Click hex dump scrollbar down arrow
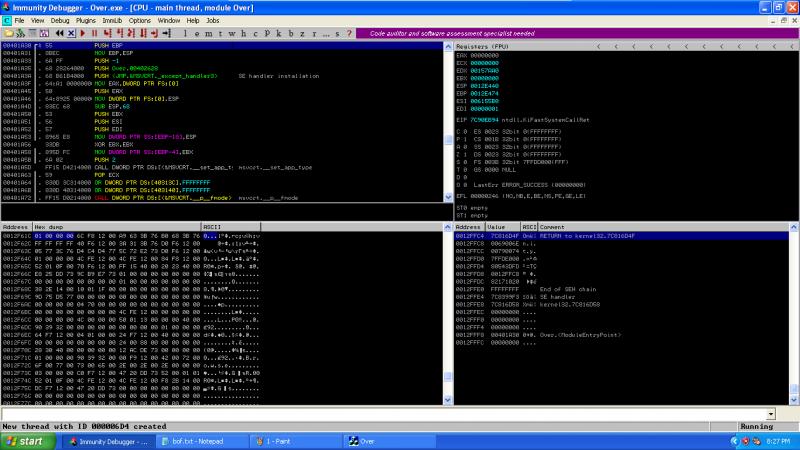 (448, 400)
